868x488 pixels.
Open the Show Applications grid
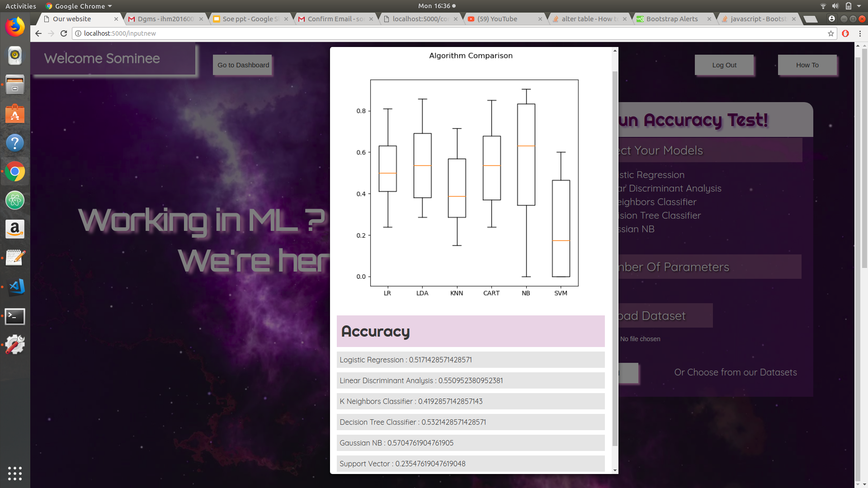(x=15, y=474)
